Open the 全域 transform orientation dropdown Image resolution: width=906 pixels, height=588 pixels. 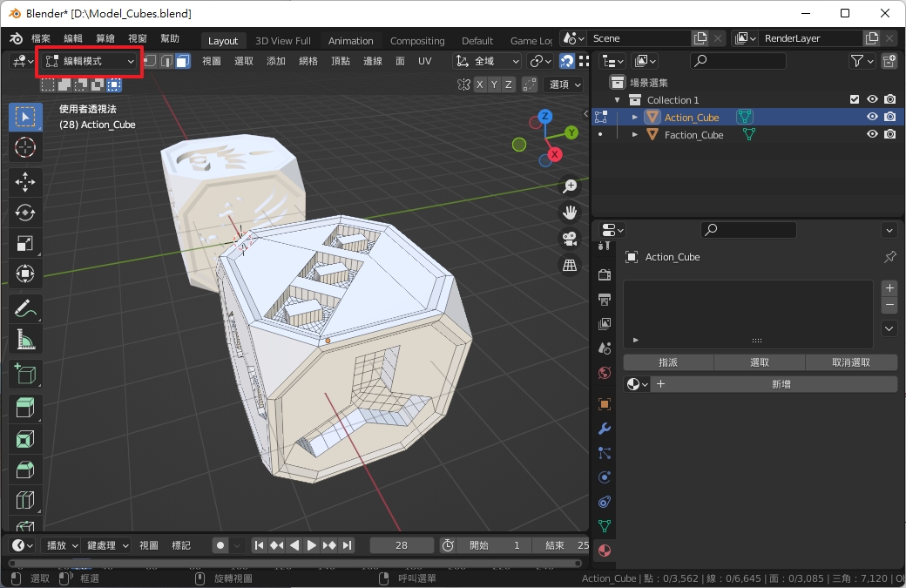[x=488, y=61]
